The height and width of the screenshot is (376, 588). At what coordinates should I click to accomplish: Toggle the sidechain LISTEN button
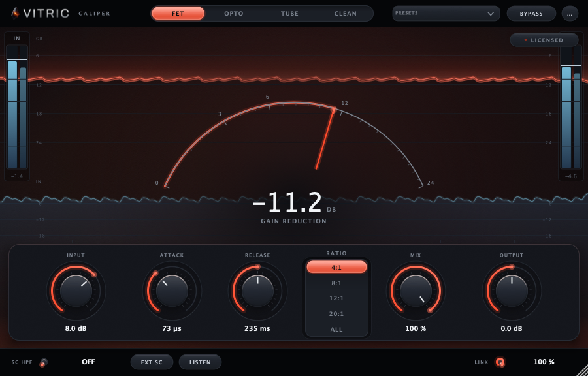click(200, 362)
